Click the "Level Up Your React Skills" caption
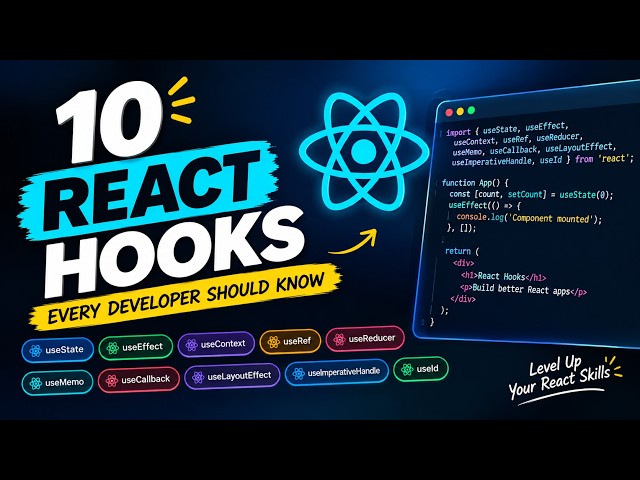640x480 pixels. click(x=560, y=378)
